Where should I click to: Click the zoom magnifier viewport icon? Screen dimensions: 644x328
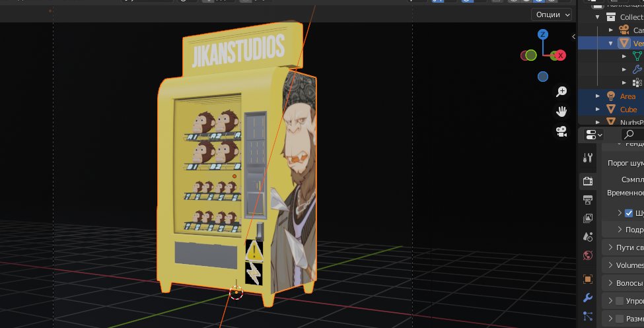561,92
